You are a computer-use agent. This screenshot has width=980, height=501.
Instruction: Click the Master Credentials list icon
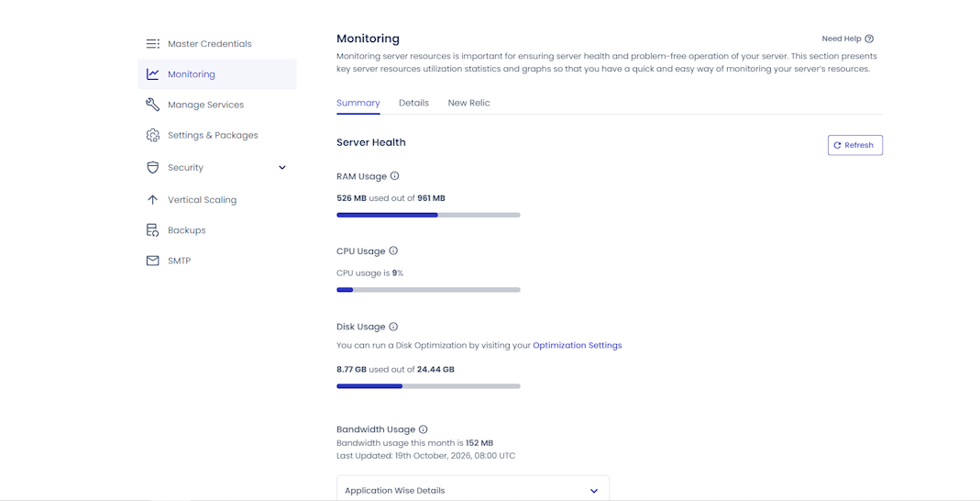click(152, 44)
